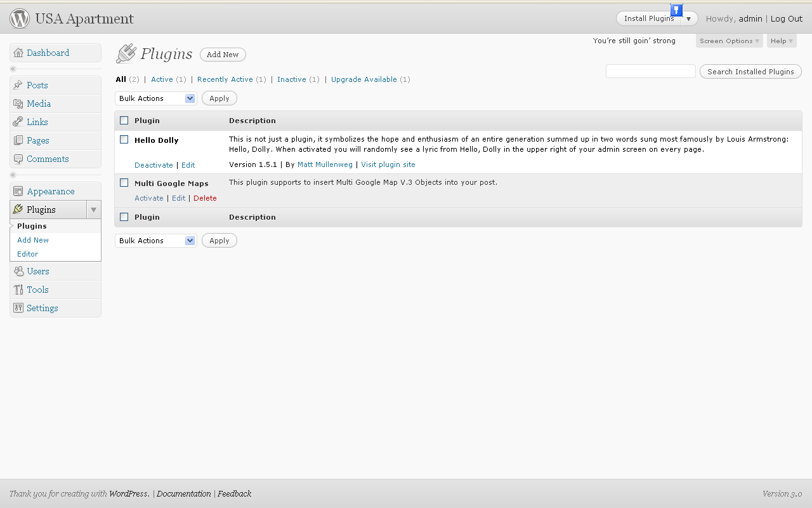
Task: Click the Settings icon in sidebar
Action: coord(18,308)
